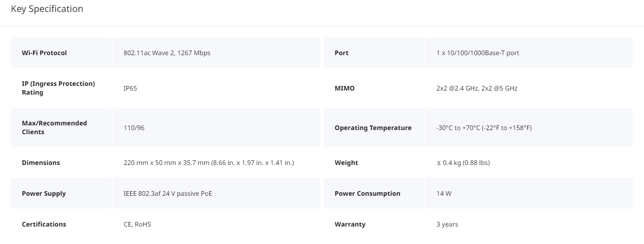Click the Power Supply label
This screenshot has height=244, width=644.
tap(44, 193)
